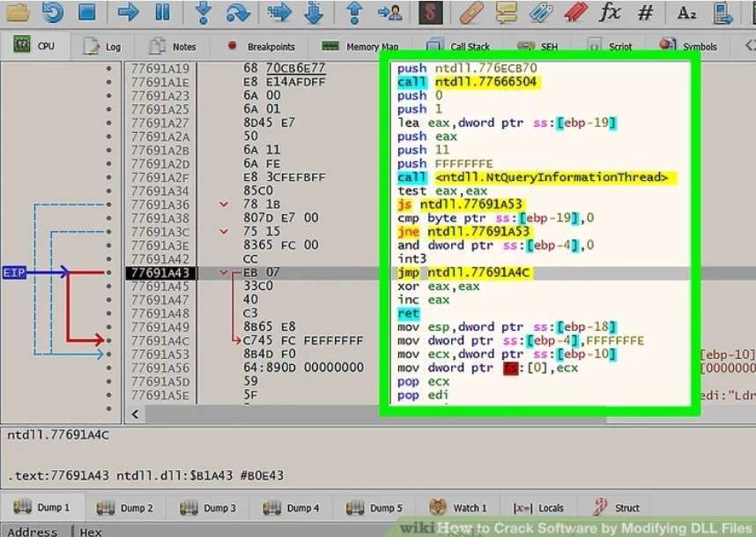Open the Symbols tab
Viewport: 756px width, 537px height.
point(688,47)
